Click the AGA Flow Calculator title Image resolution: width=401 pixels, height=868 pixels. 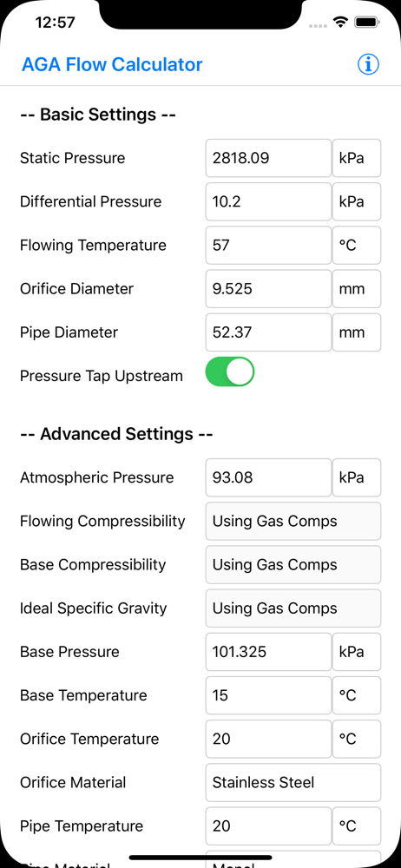(x=112, y=65)
